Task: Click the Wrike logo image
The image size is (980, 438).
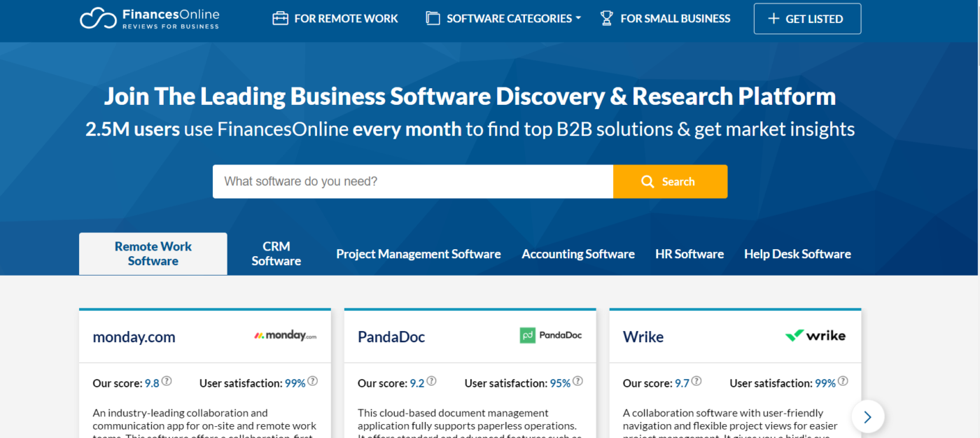Action: [815, 336]
